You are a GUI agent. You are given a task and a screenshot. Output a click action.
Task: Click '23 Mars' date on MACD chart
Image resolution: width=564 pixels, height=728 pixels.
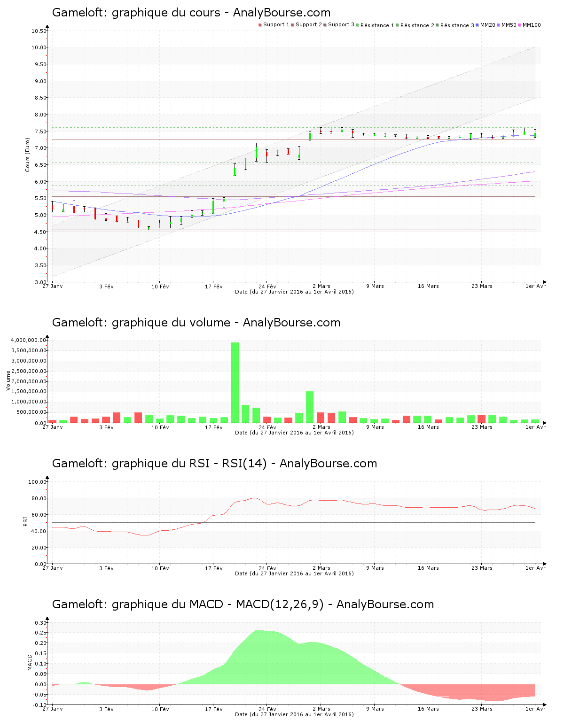[482, 709]
